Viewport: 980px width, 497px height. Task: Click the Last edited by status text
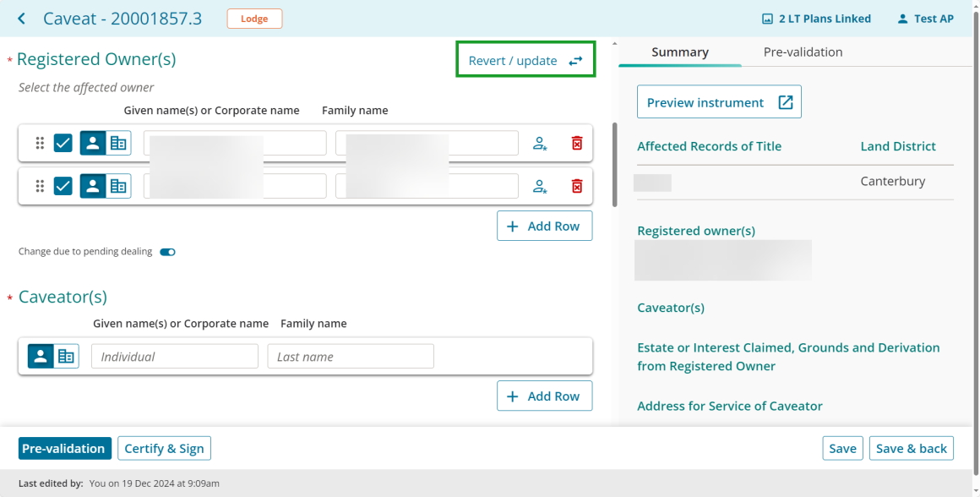pyautogui.click(x=119, y=483)
